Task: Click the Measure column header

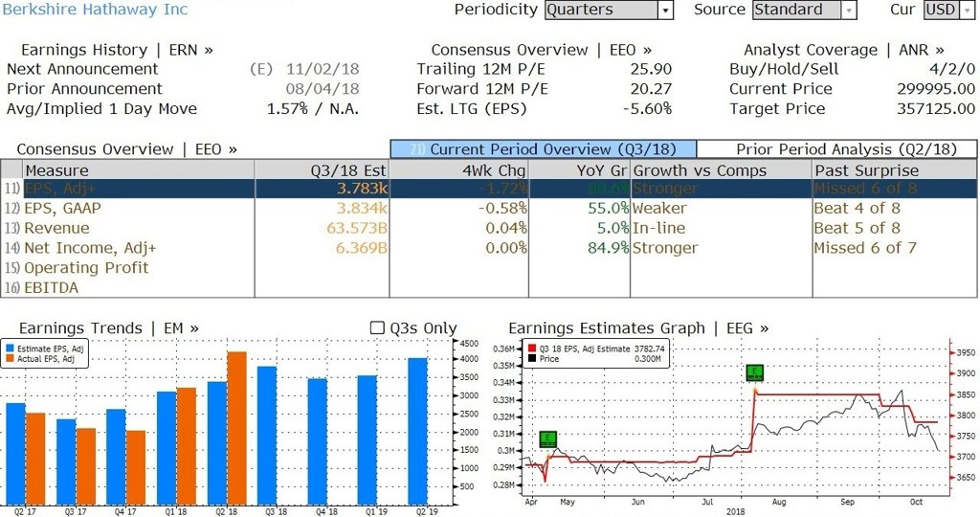Action: point(138,170)
